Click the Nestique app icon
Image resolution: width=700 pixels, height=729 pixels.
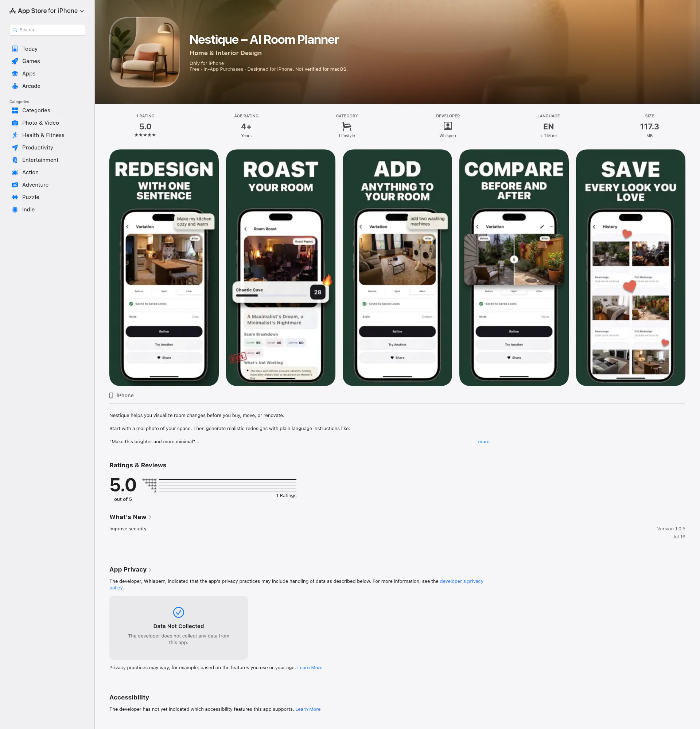point(145,52)
